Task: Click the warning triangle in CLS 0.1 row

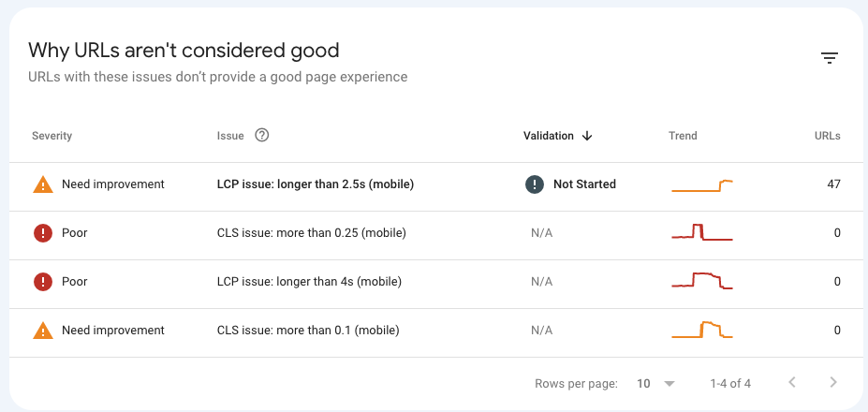Action: [x=43, y=331]
